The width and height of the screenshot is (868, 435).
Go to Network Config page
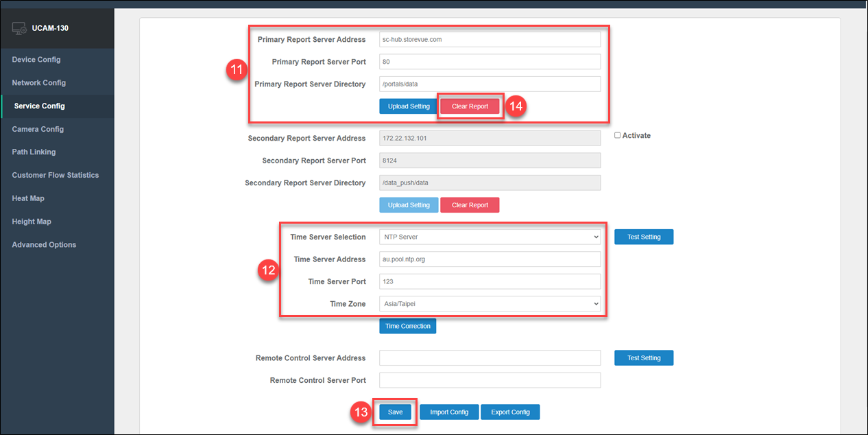pos(39,83)
